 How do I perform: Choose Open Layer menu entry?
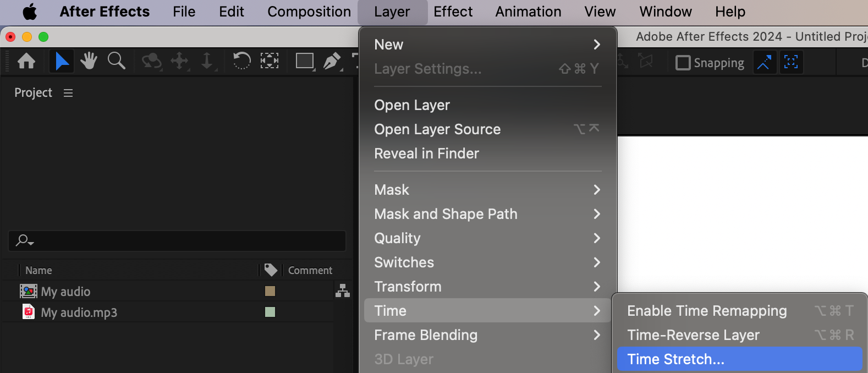point(488,105)
